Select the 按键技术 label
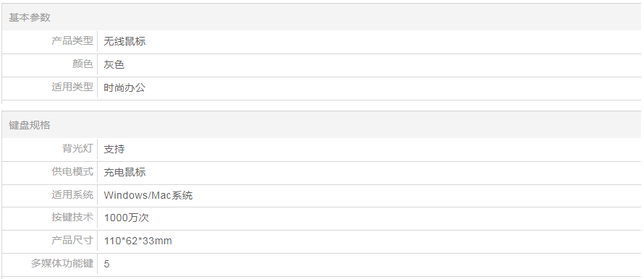Image resolution: width=644 pixels, height=279 pixels. point(72,217)
